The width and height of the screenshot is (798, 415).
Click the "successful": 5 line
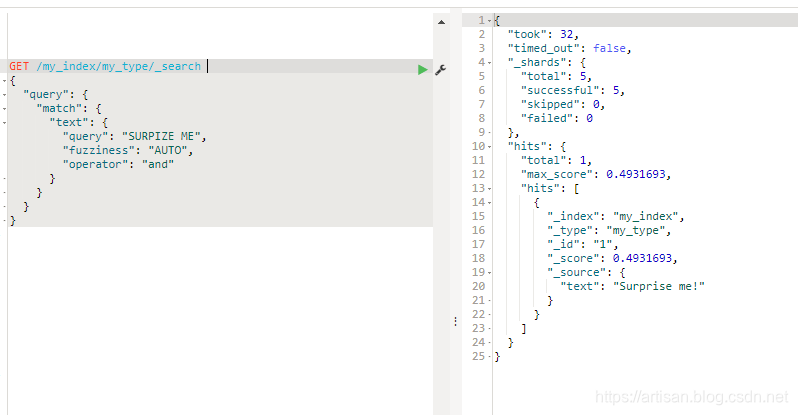(573, 91)
